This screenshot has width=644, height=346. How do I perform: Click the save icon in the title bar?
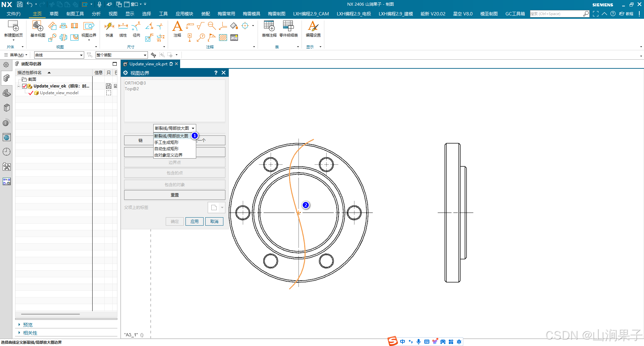point(20,4)
